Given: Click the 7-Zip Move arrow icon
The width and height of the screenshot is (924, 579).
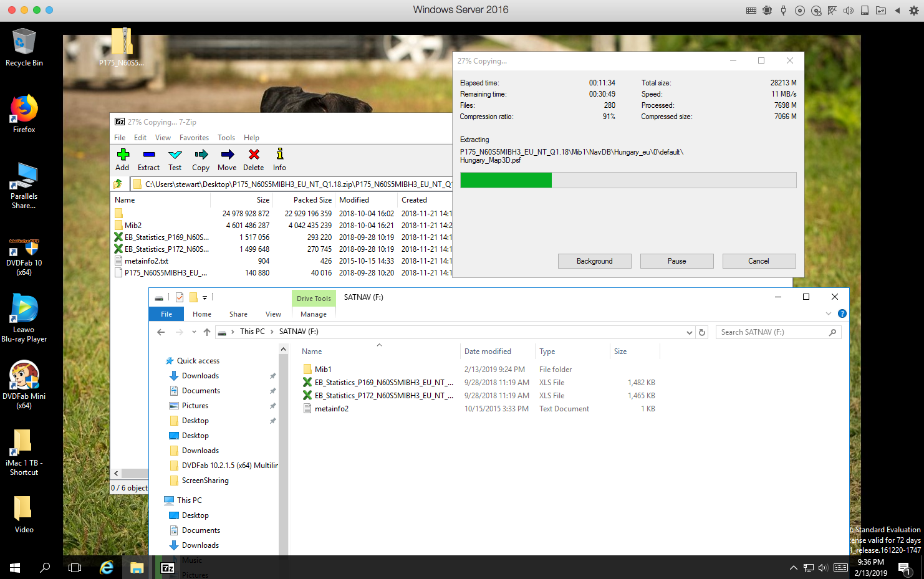Looking at the screenshot, I should pyautogui.click(x=227, y=159).
